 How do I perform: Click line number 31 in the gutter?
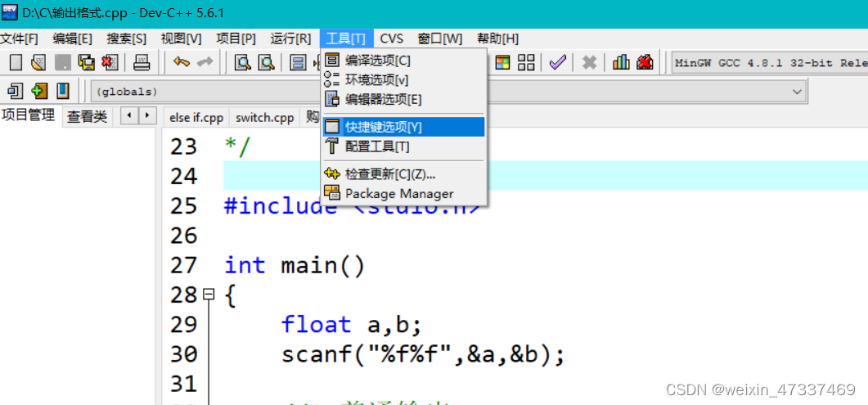183,385
